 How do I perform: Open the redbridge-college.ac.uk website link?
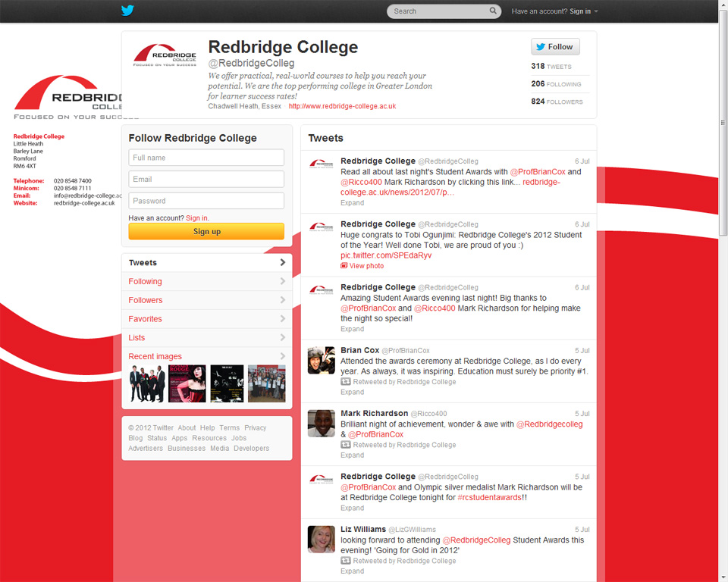tap(341, 106)
